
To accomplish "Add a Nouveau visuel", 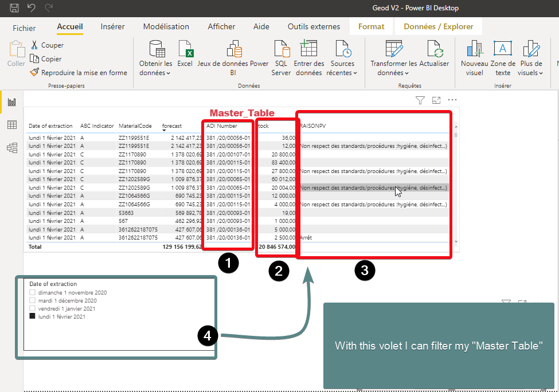I will [x=475, y=58].
